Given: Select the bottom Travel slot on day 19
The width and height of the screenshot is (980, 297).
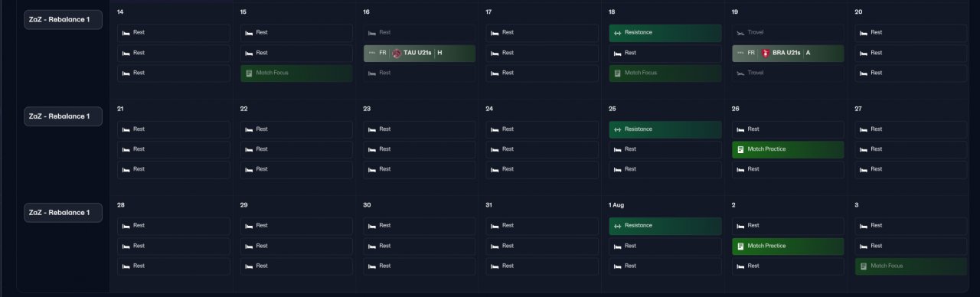Looking at the screenshot, I should click(x=789, y=73).
